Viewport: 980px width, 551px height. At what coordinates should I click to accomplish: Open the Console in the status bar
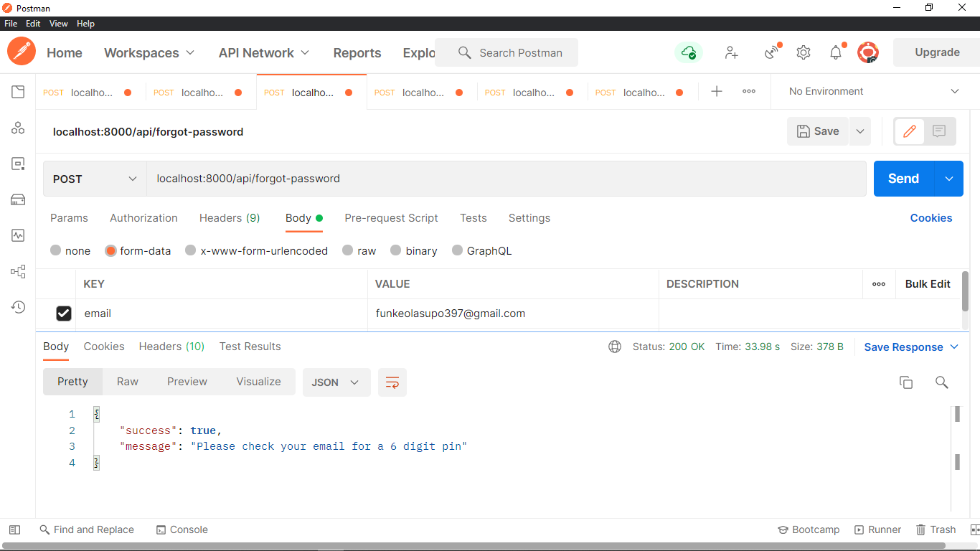(182, 529)
